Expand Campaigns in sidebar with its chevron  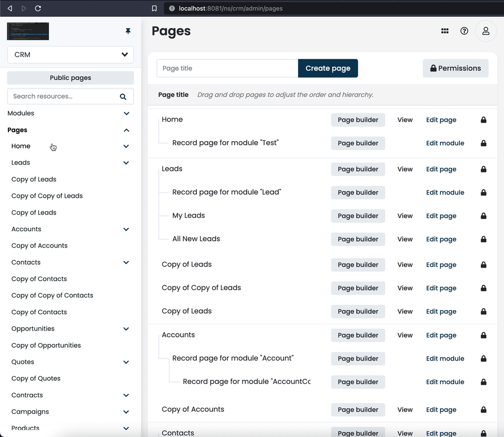tap(127, 412)
